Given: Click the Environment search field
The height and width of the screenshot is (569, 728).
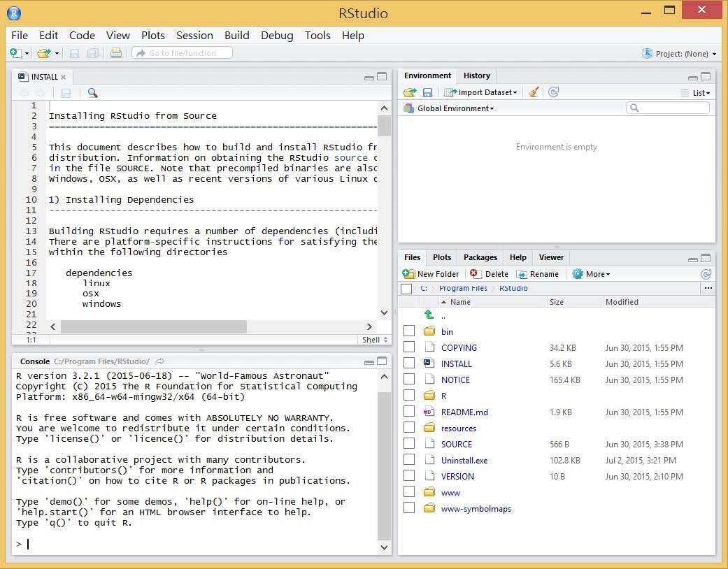Looking at the screenshot, I should 668,108.
